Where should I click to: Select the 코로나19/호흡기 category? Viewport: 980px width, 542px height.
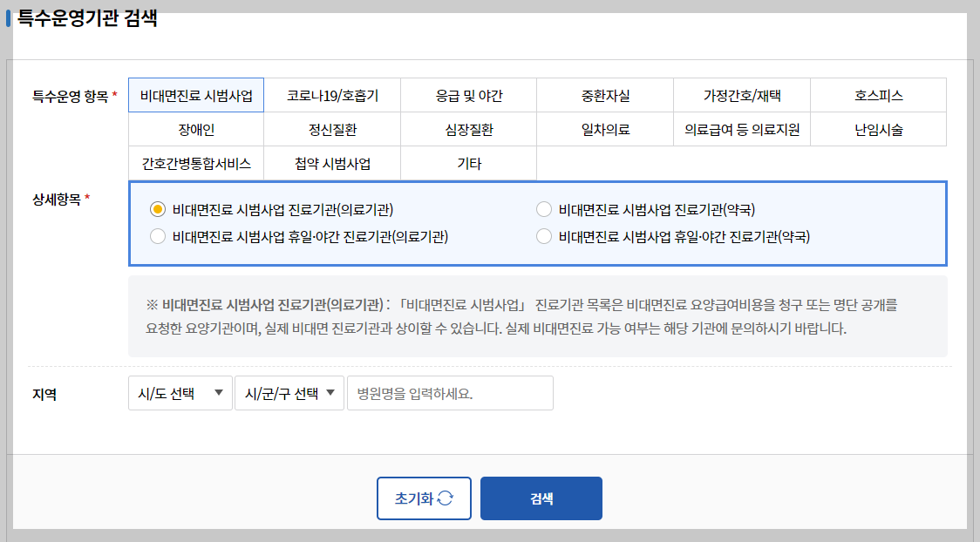[x=332, y=95]
